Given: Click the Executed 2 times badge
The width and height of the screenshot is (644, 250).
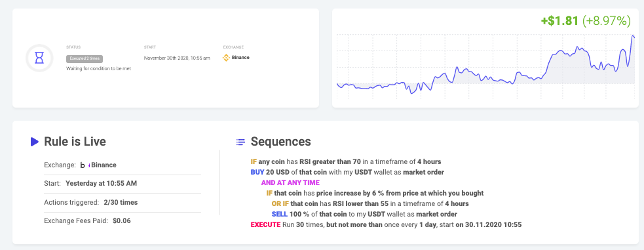Looking at the screenshot, I should pos(85,59).
